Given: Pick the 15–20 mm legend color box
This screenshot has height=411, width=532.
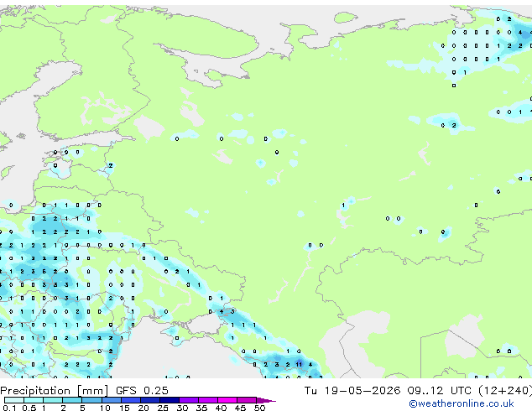Looking at the screenshot, I should 131,400.
